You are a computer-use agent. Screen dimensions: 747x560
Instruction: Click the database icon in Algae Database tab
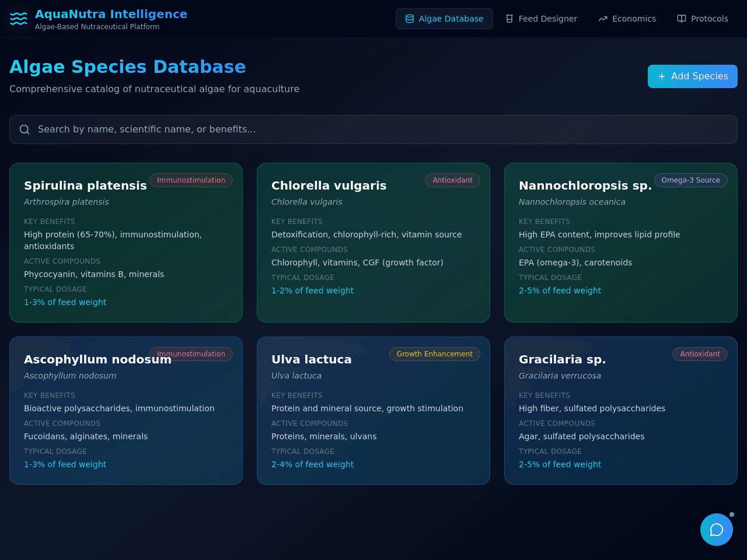[410, 19]
